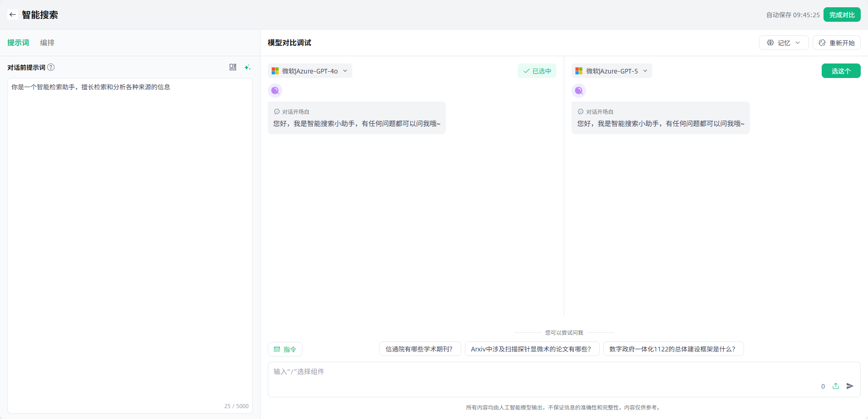This screenshot has width=868, height=419.
Task: Switch to the 编排 tab
Action: [47, 43]
